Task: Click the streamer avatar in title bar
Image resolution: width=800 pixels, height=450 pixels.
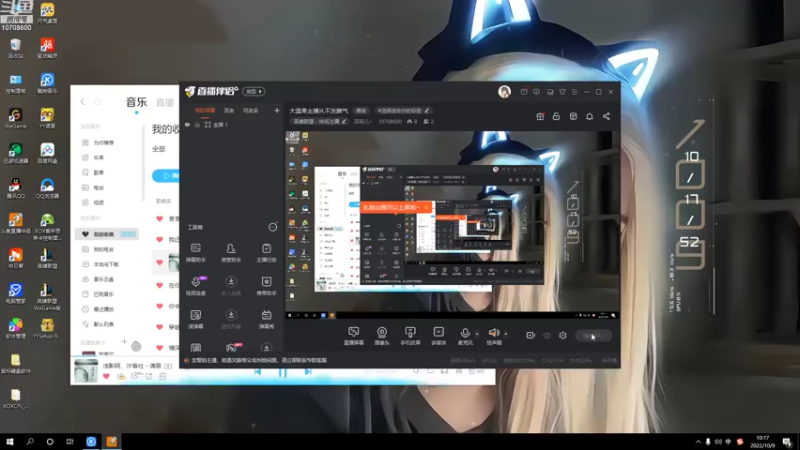Action: (x=504, y=91)
